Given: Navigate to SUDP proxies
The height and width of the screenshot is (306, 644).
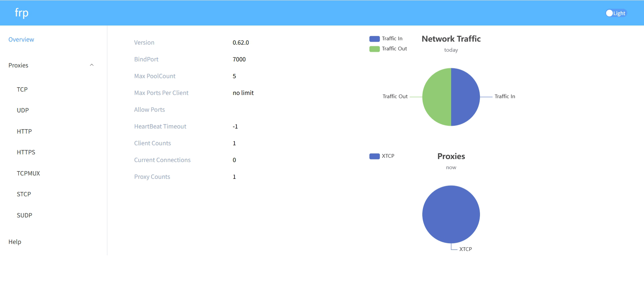Looking at the screenshot, I should point(24,215).
